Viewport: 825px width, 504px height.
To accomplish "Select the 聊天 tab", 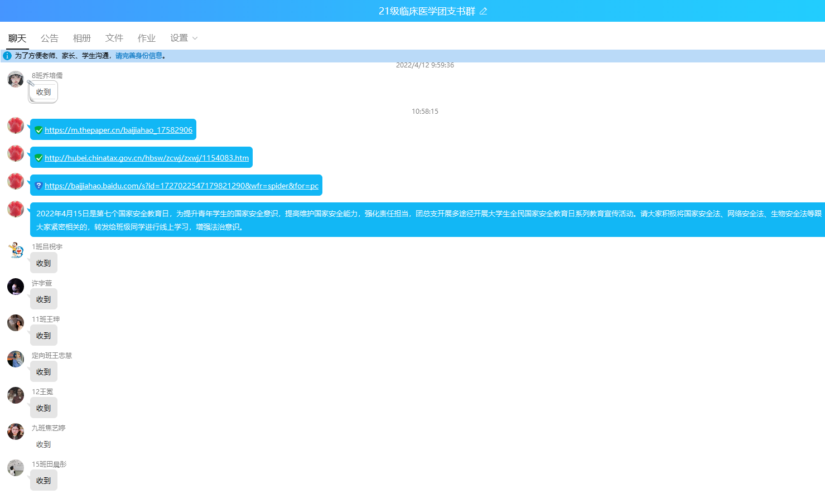I will tap(17, 38).
